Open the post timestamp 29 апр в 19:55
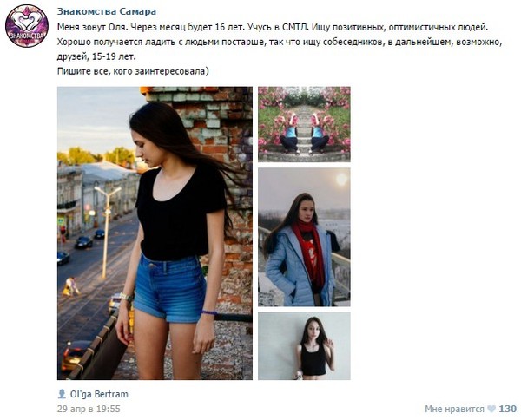 tap(89, 409)
